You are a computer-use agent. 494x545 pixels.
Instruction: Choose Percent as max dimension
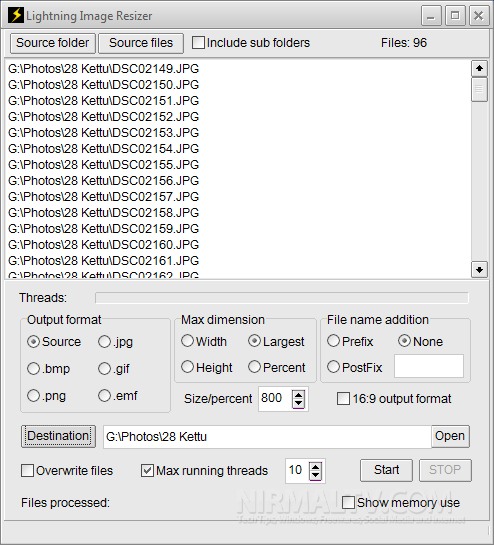(254, 367)
